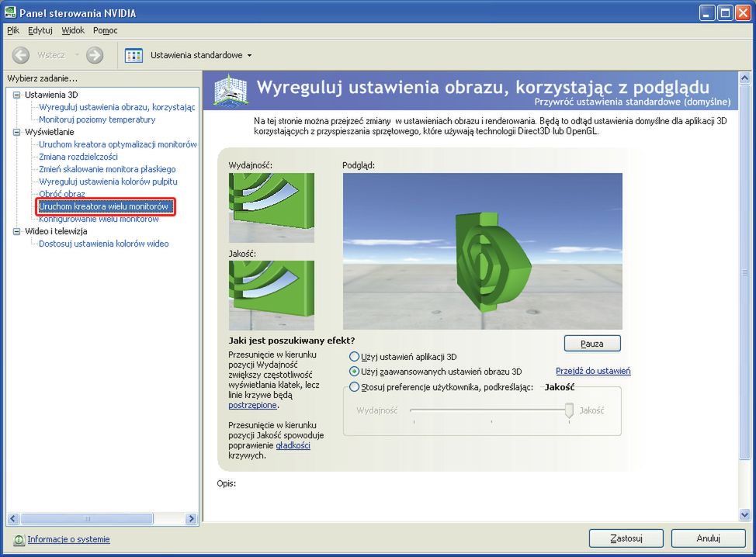Click the task tree horizontal scrollbar thumb

87,519
